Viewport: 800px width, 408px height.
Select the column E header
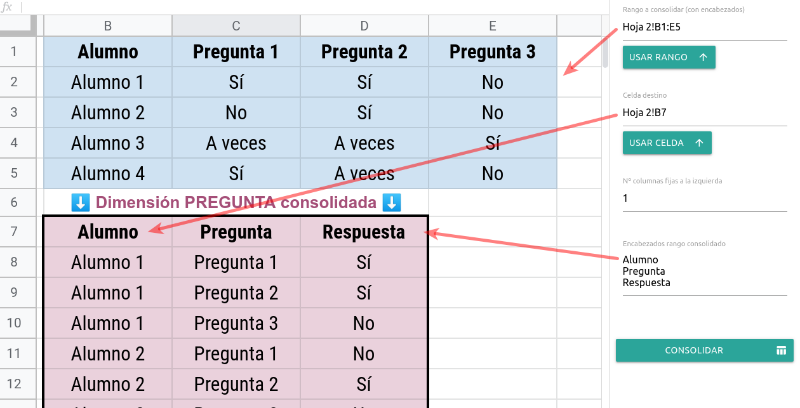[x=492, y=26]
